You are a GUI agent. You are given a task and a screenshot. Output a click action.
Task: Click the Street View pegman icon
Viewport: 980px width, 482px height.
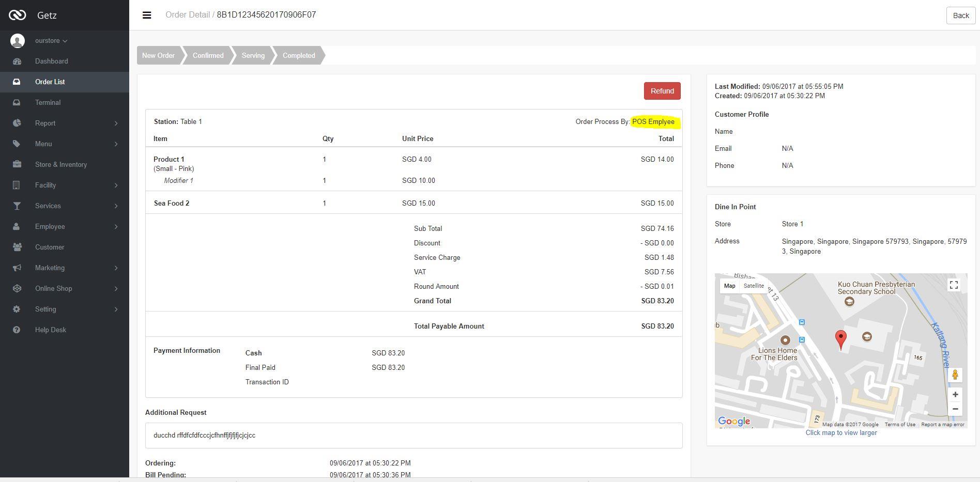coord(955,375)
